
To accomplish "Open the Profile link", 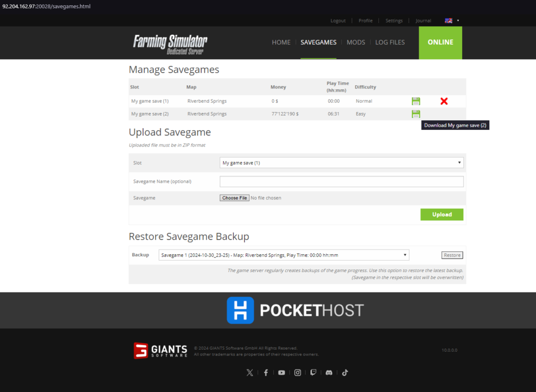I will coord(365,20).
